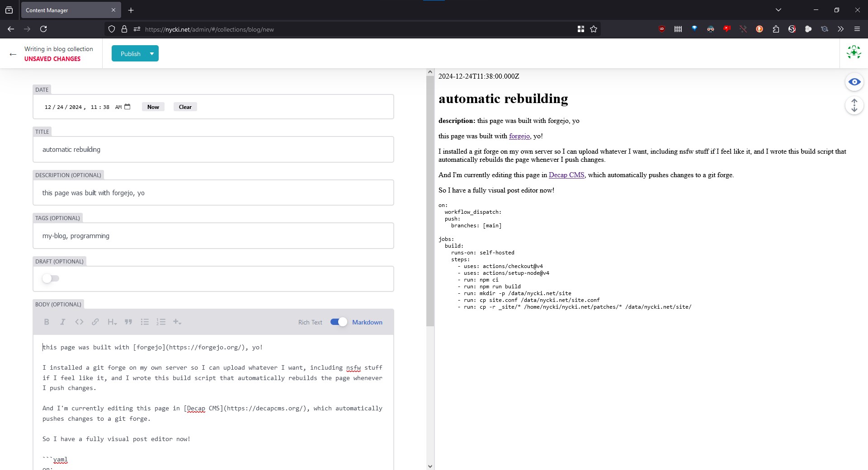
Task: Apply italic formatting in body editor
Action: click(63, 322)
